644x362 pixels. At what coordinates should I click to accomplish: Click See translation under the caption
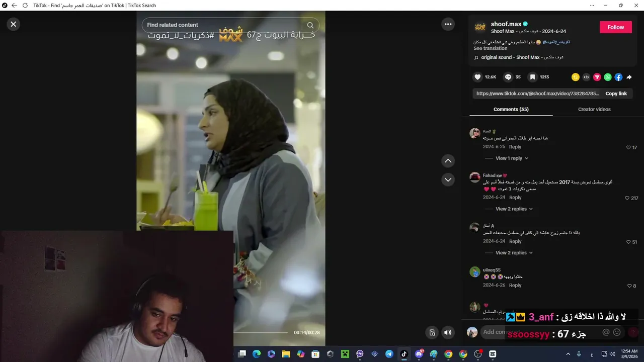click(491, 49)
